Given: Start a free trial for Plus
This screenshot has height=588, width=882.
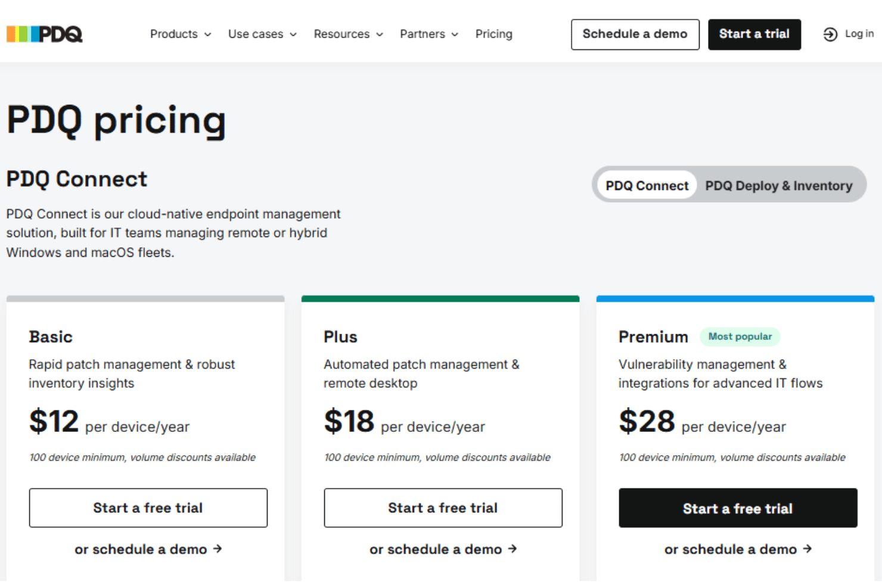Looking at the screenshot, I should click(443, 508).
